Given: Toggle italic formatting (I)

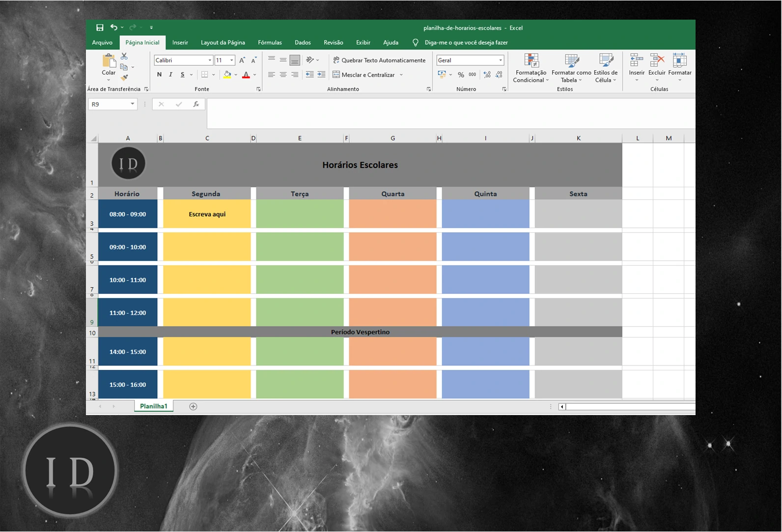Looking at the screenshot, I should 170,75.
